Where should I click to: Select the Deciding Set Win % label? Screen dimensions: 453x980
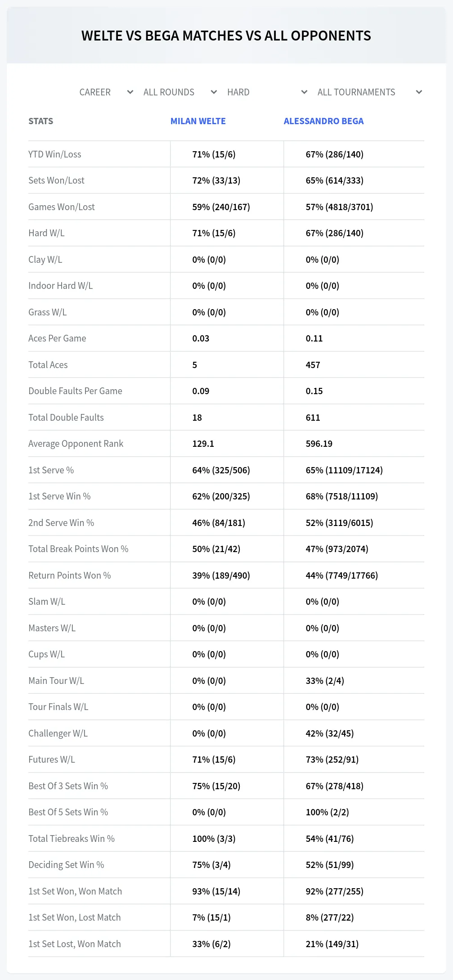(x=66, y=865)
